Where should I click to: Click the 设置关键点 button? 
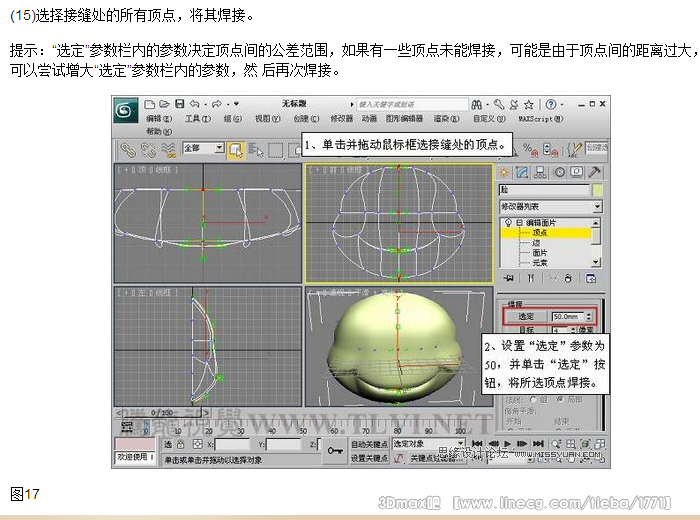(370, 458)
